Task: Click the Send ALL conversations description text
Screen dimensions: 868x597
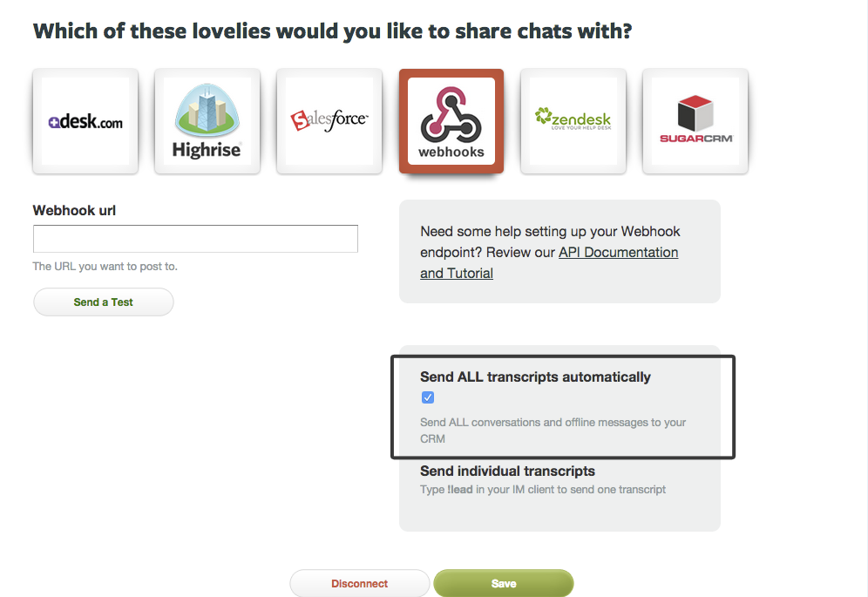Action: (553, 431)
